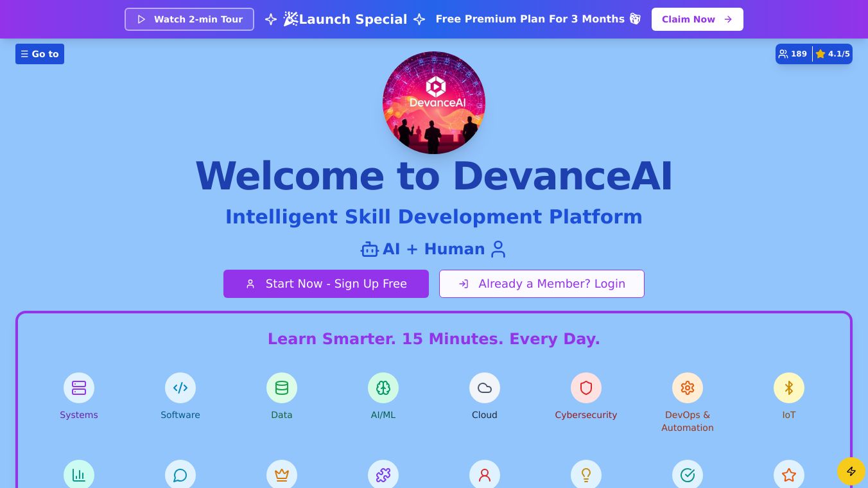This screenshot has height=488, width=868.
Task: Click the Welcome to DevanceAI heading
Action: click(434, 176)
